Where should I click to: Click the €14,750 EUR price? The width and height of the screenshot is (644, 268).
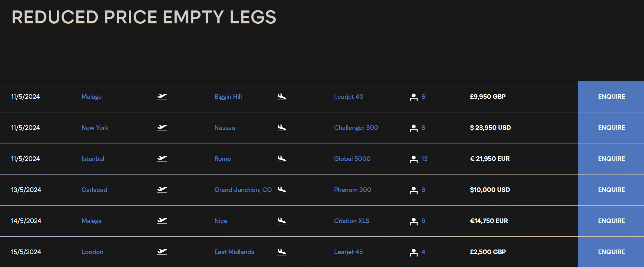point(489,221)
